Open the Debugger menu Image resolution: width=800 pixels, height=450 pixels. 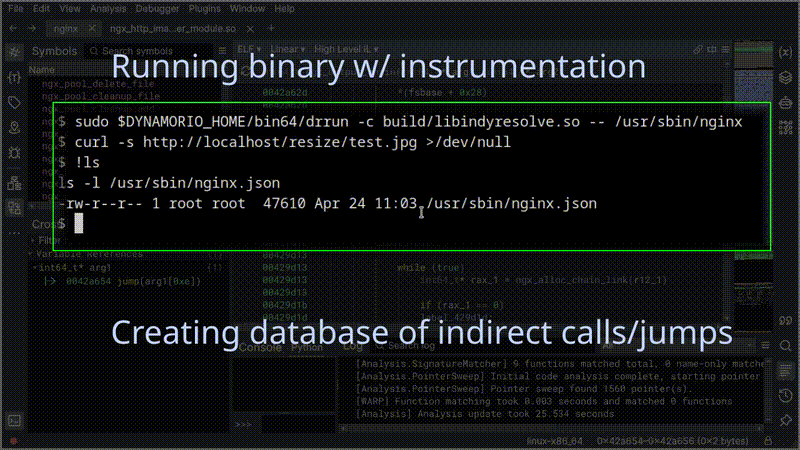tap(157, 9)
